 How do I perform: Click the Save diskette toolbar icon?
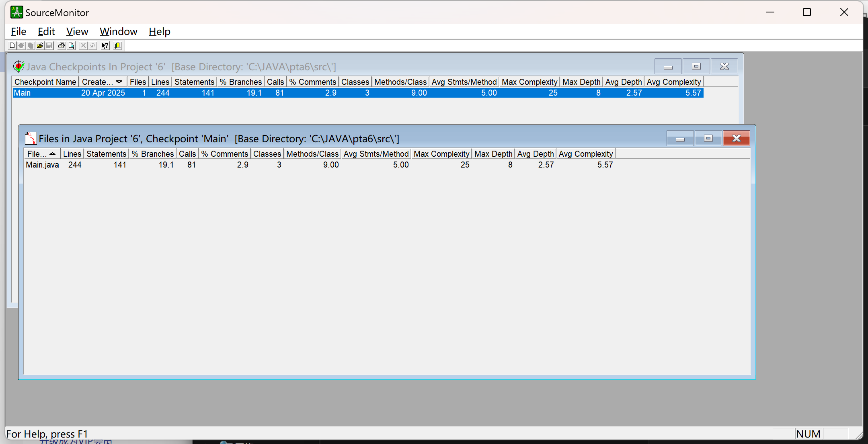point(49,45)
